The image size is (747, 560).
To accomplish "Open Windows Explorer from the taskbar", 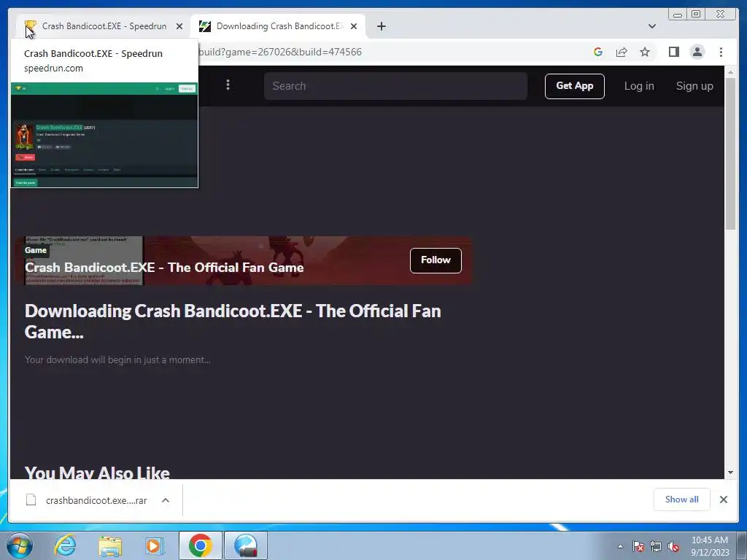I will click(110, 545).
